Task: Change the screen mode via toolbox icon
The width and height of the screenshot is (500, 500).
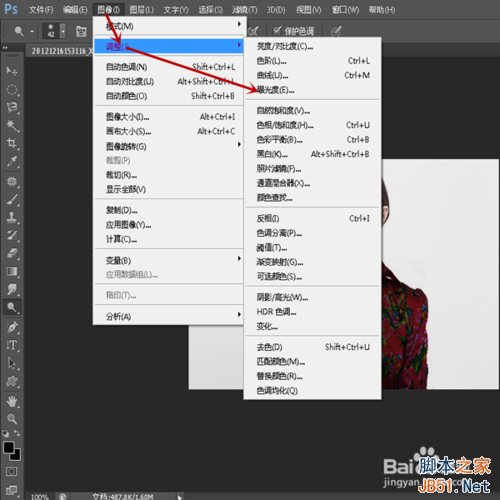Action: coord(12,490)
